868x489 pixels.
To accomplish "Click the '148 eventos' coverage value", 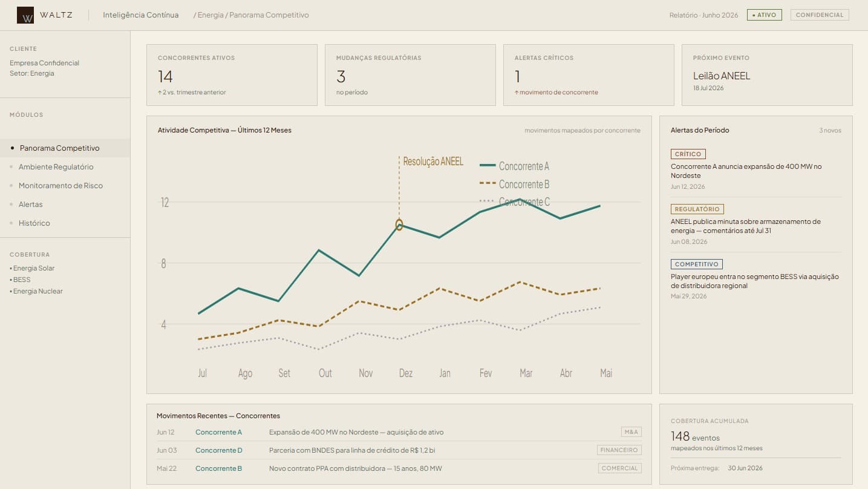I will pos(695,436).
